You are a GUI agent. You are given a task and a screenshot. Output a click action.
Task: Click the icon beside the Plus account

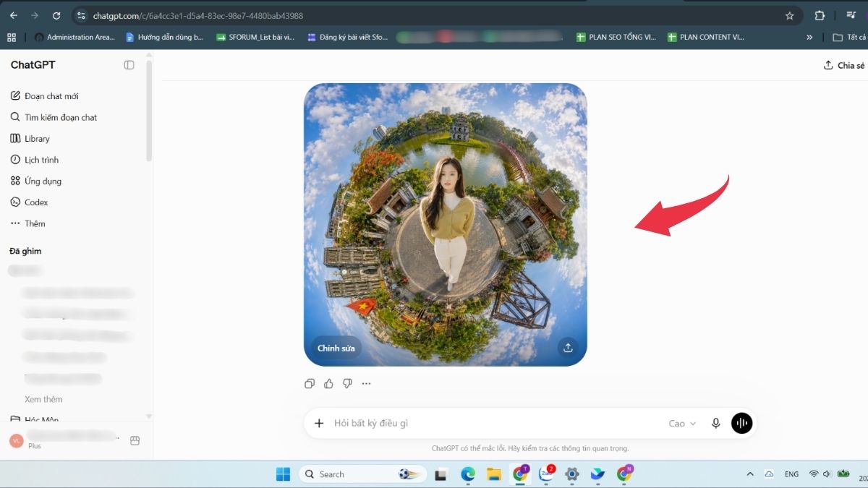(x=135, y=440)
